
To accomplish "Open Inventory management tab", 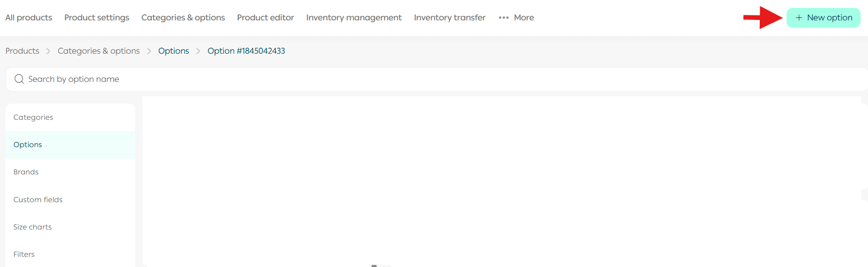I will tap(354, 18).
